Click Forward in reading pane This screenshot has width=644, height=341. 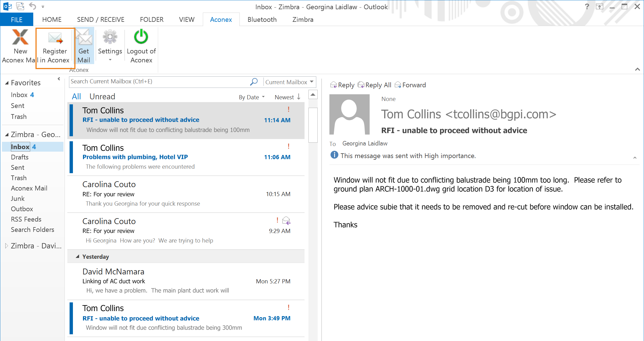tap(410, 85)
